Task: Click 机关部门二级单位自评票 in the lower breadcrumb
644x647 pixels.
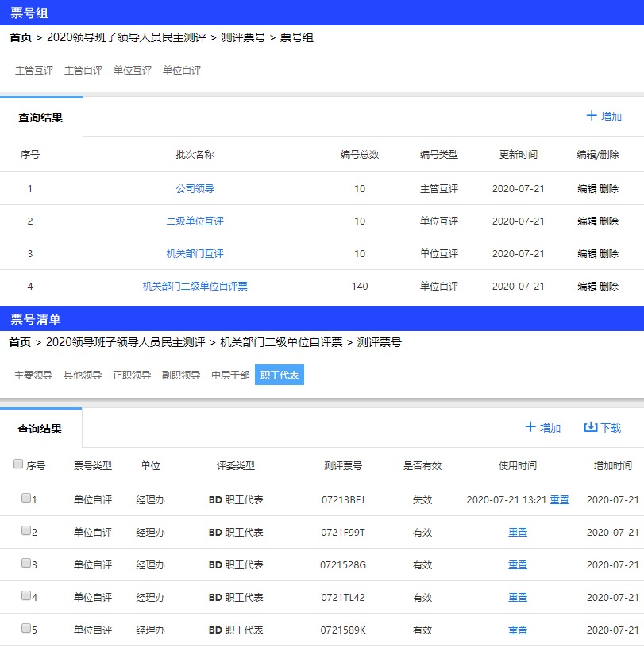Action: (281, 342)
